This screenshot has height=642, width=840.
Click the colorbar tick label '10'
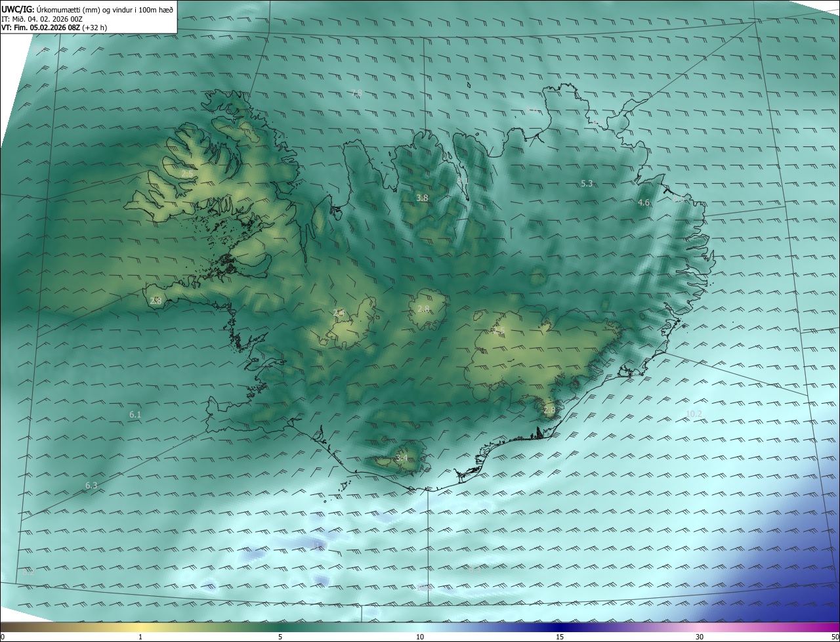tap(420, 637)
